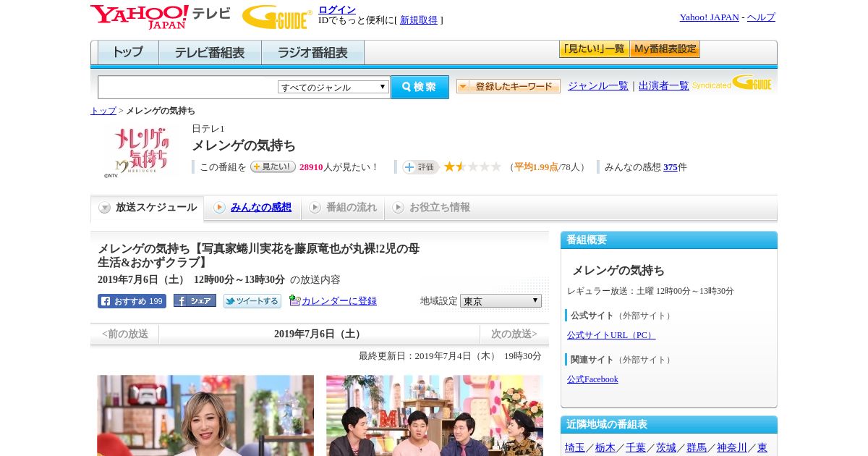Click the 栃木 region link
868x456 pixels.
point(605,447)
